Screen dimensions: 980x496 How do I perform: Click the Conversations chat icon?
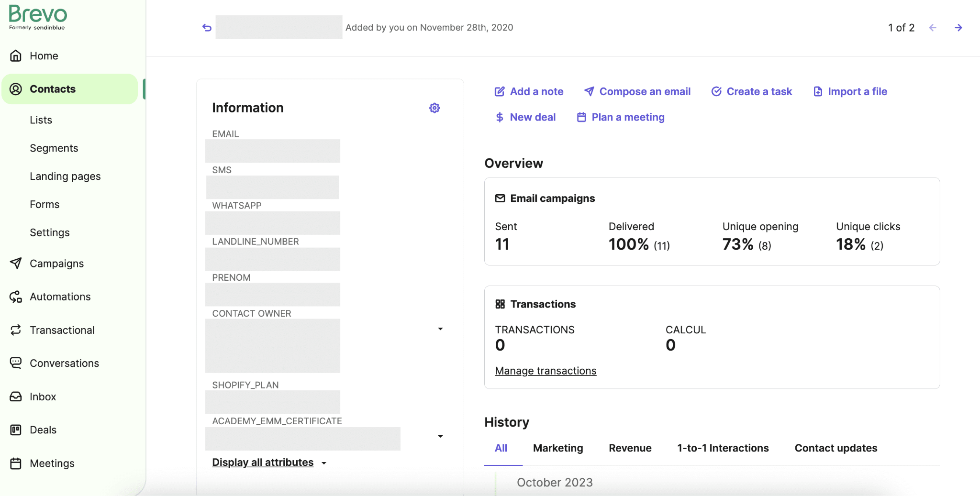tap(16, 363)
